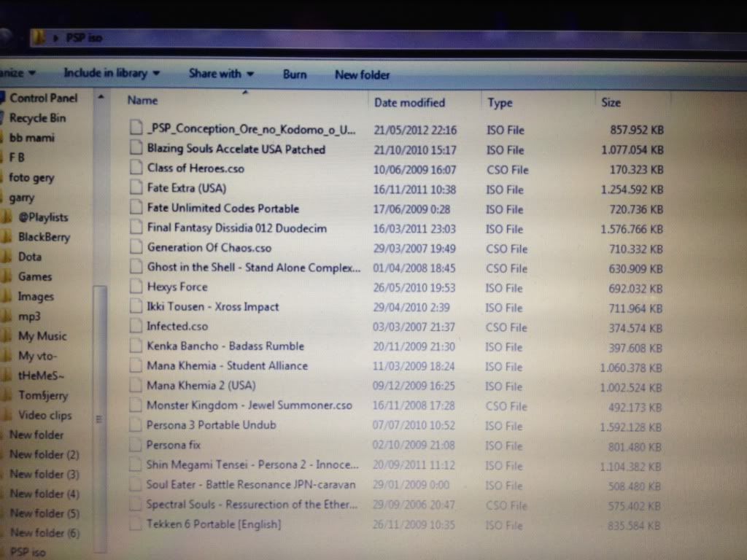
Task: Sort files by the Size column
Action: 611,102
